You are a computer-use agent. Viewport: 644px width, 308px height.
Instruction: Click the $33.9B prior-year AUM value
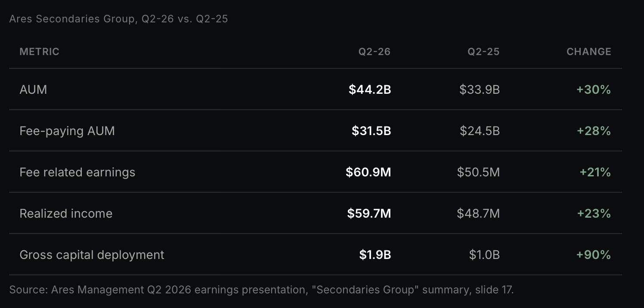pyautogui.click(x=480, y=89)
